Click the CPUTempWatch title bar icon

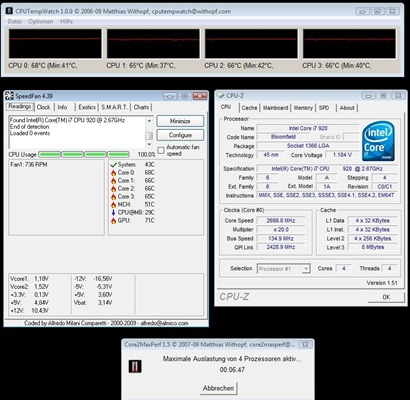click(x=10, y=11)
